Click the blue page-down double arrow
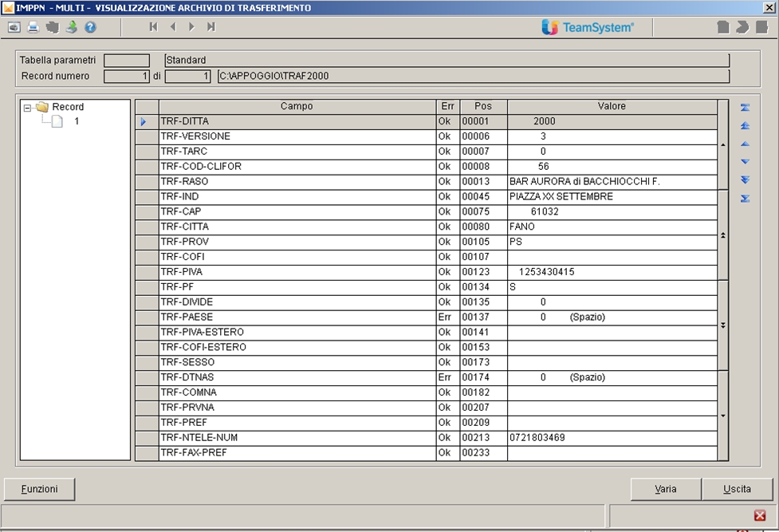 (x=745, y=180)
